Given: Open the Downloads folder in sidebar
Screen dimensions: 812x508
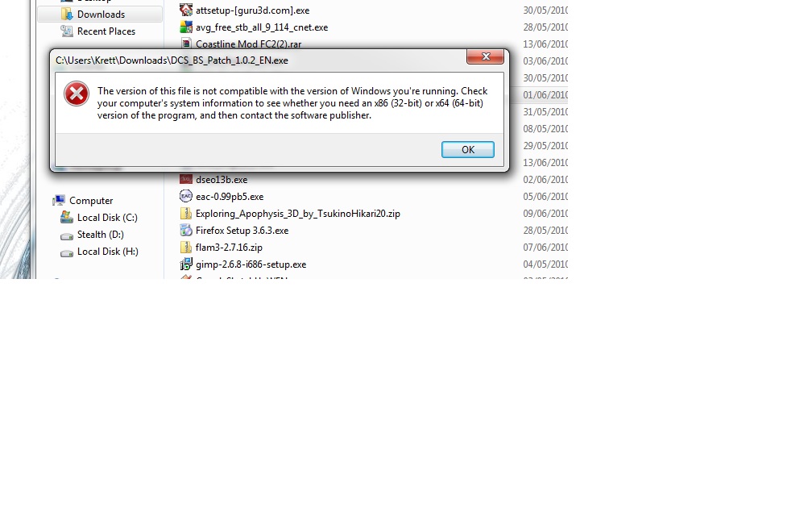Looking at the screenshot, I should tap(101, 15).
